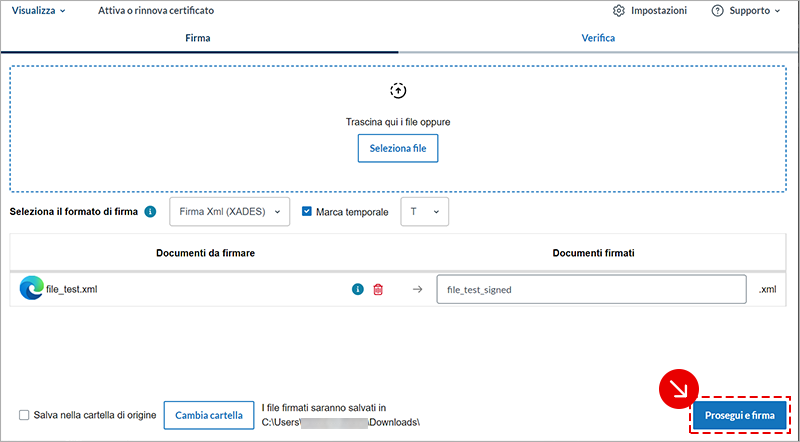Switch to the Verifica tab

[x=598, y=38]
